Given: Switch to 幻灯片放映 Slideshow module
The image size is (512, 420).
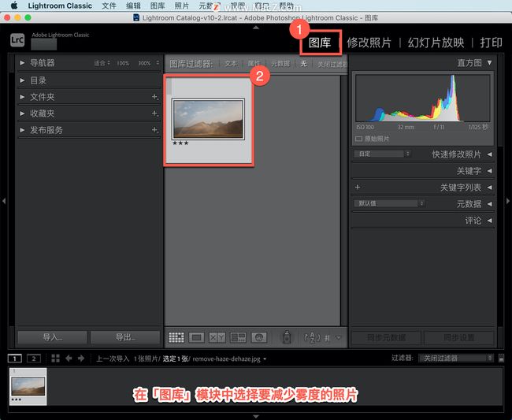Looking at the screenshot, I should (436, 43).
